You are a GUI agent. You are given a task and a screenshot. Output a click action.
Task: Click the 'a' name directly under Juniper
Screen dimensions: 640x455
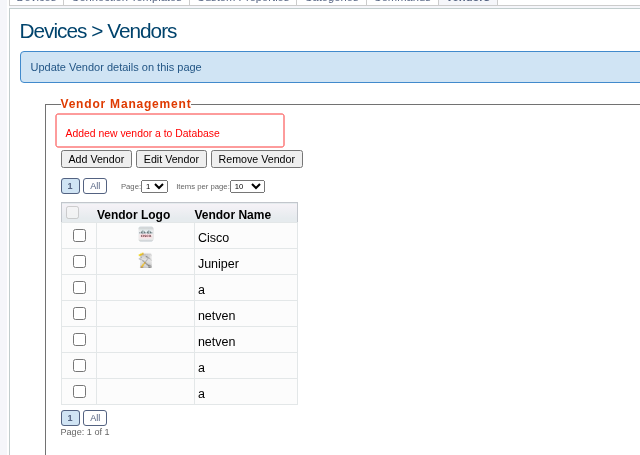[x=201, y=290]
